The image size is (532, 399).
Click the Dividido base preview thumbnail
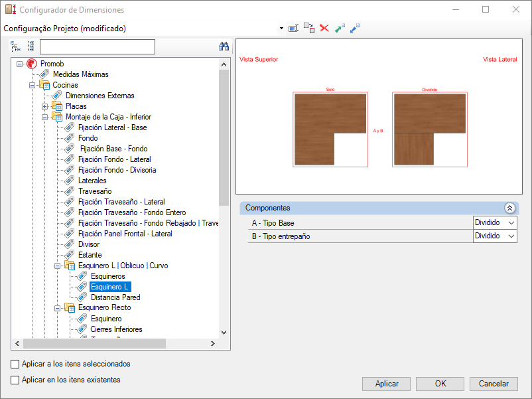[x=430, y=129]
